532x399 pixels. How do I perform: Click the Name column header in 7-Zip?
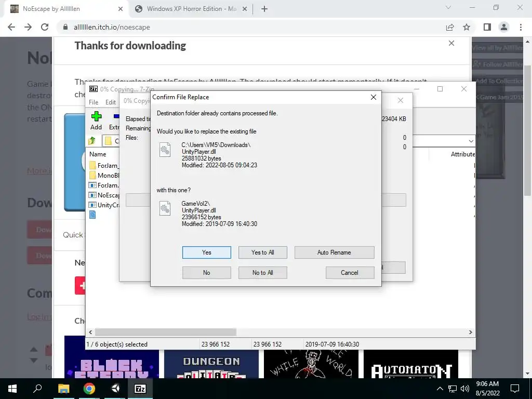pos(98,154)
